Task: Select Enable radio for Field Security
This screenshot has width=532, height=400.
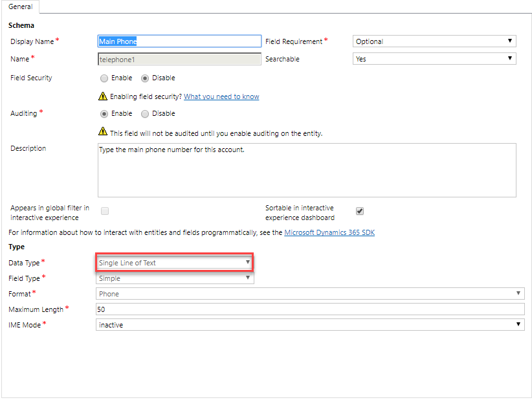Action: point(104,78)
